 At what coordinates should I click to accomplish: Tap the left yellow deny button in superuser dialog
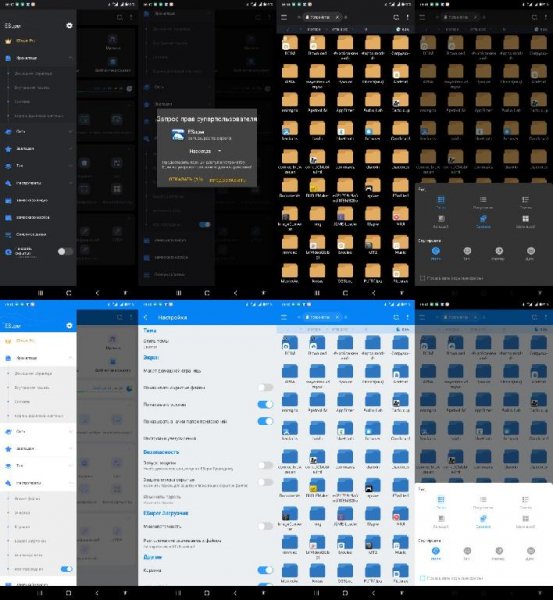pyautogui.click(x=186, y=179)
